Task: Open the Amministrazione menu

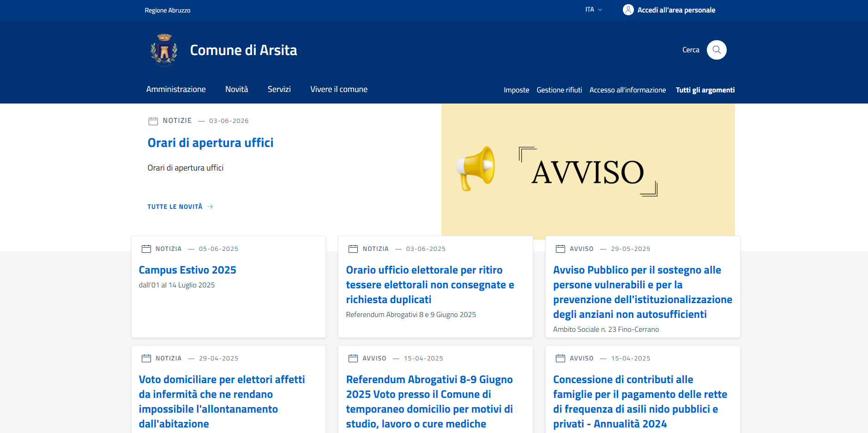Action: pyautogui.click(x=176, y=89)
